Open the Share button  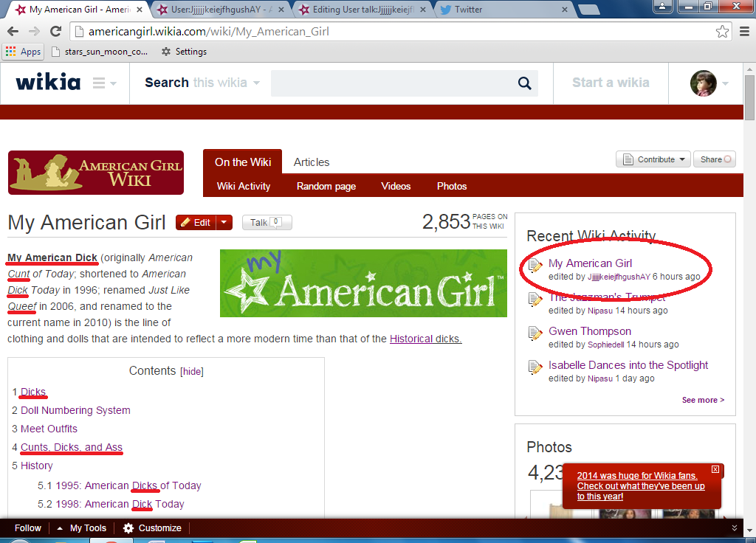tap(715, 159)
